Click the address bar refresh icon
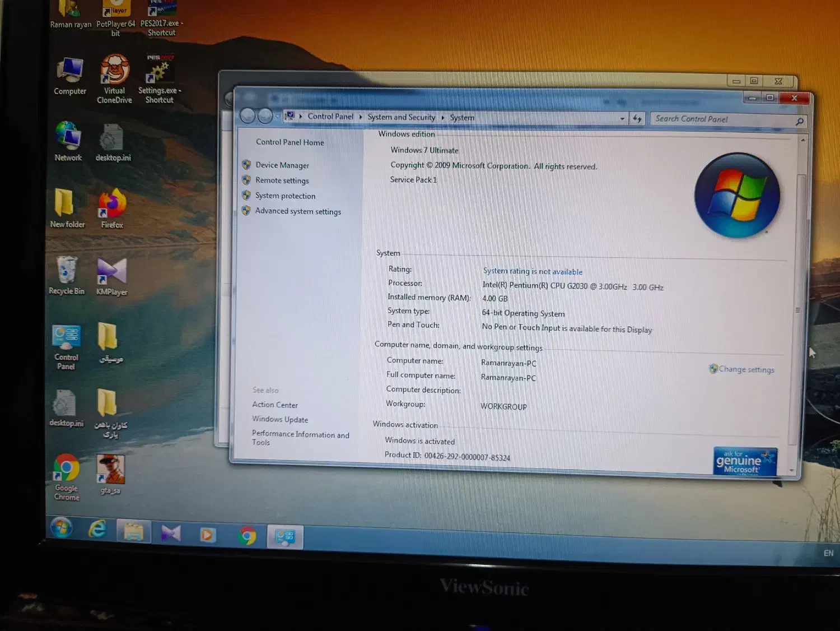The image size is (840, 631). (x=637, y=119)
